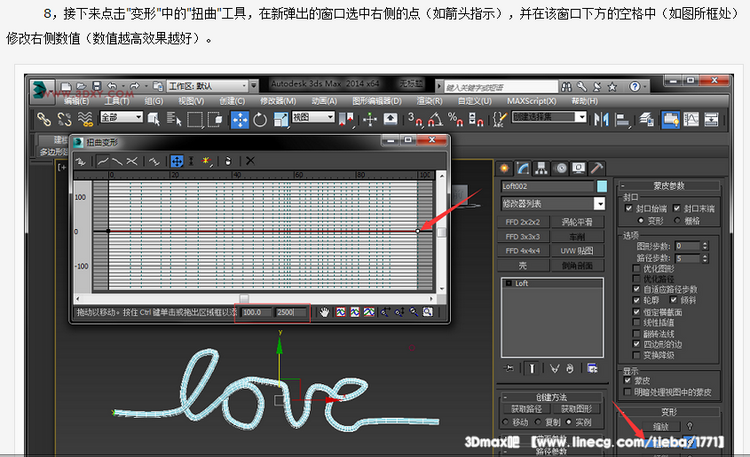
Task: Click the Align tool icon in main toolbar
Action: pyautogui.click(x=622, y=119)
